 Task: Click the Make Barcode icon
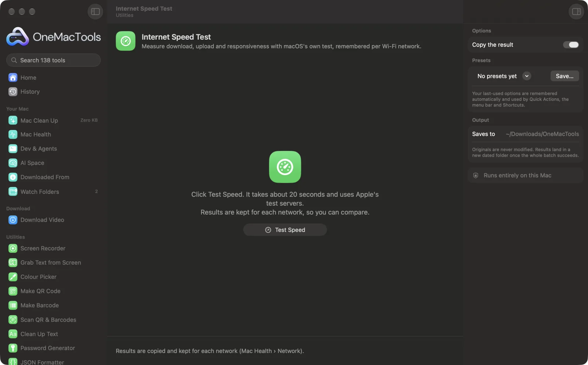tap(13, 306)
